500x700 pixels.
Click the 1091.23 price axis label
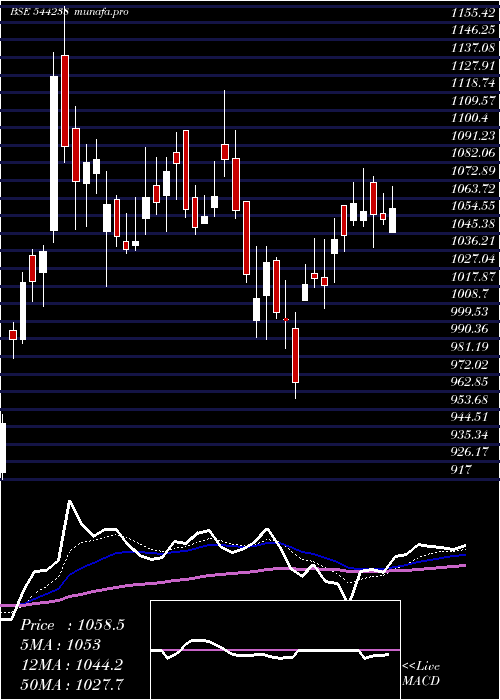(473, 136)
